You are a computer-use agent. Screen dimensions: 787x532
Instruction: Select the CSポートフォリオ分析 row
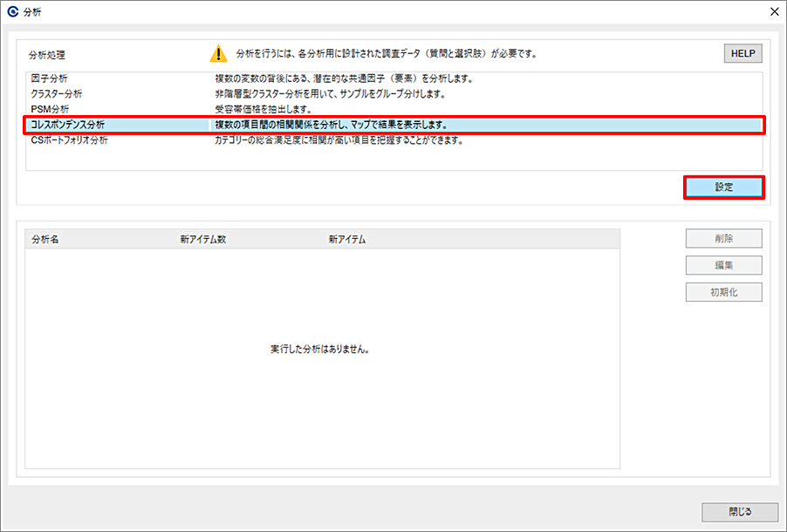point(394,140)
